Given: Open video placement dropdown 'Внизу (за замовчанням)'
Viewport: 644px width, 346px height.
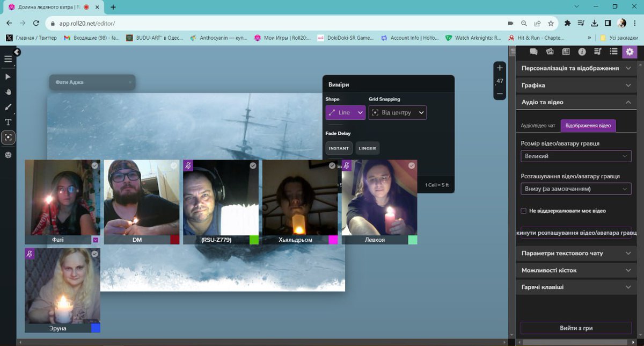Looking at the screenshot, I should pos(576,189).
